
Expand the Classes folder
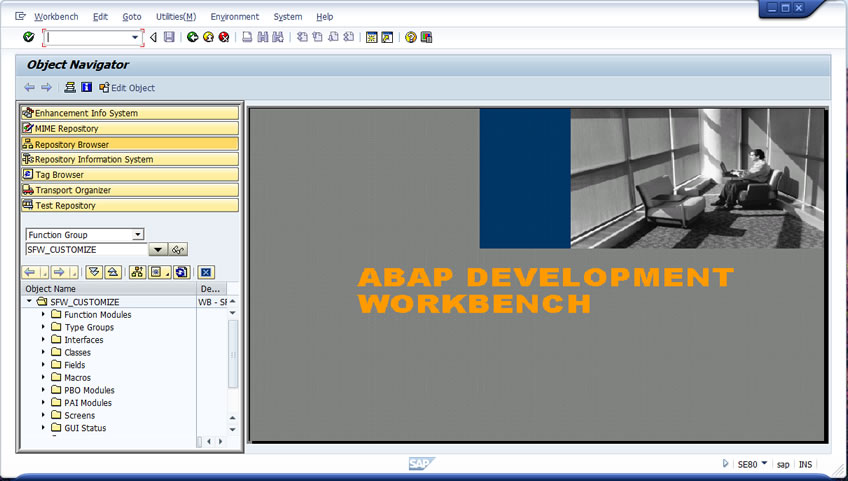[x=43, y=352]
